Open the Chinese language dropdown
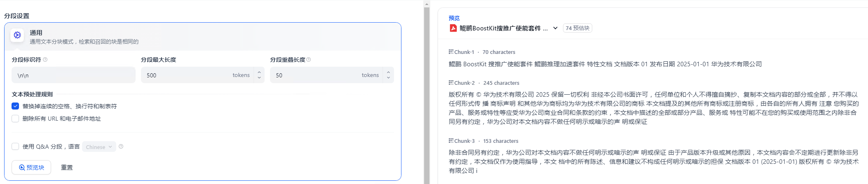 point(99,147)
